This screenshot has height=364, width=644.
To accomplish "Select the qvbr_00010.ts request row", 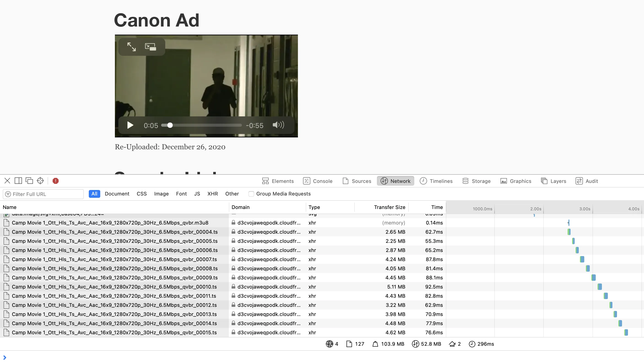I will [x=114, y=287].
